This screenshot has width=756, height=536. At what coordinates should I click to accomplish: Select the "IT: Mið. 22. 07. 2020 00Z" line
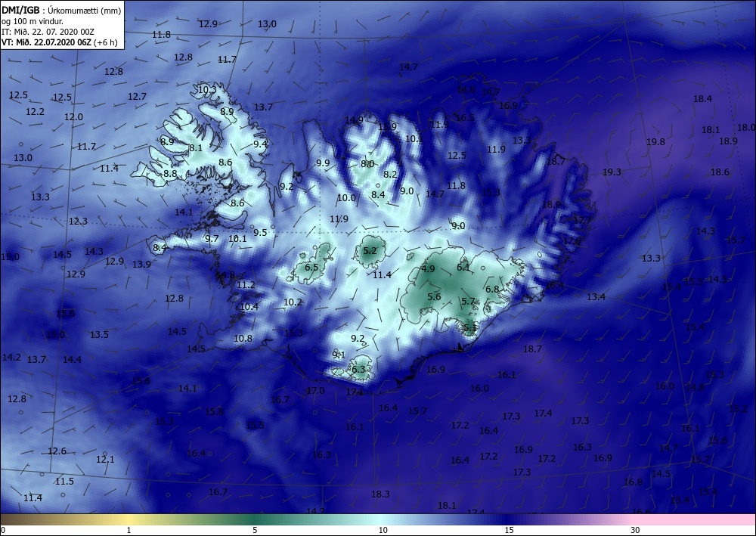(48, 32)
